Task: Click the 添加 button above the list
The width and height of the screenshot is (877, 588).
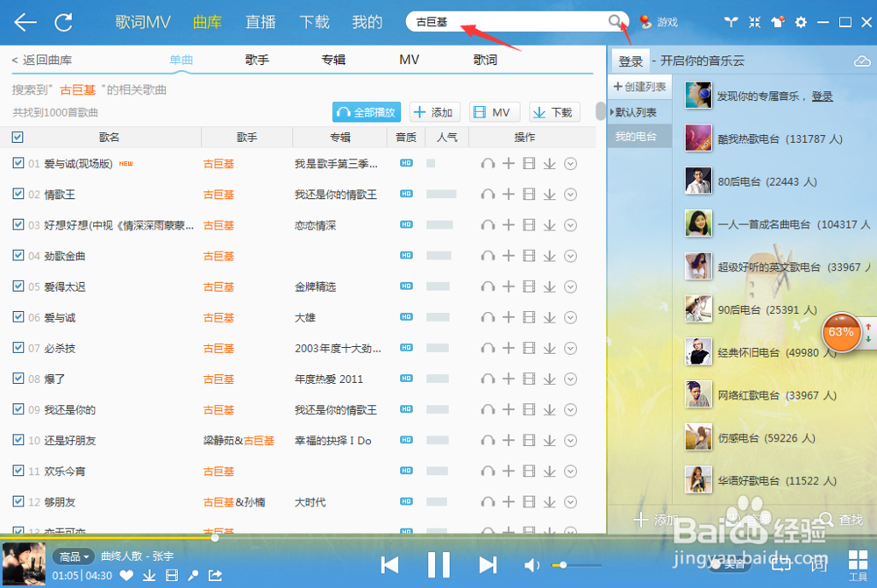Action: coord(435,112)
